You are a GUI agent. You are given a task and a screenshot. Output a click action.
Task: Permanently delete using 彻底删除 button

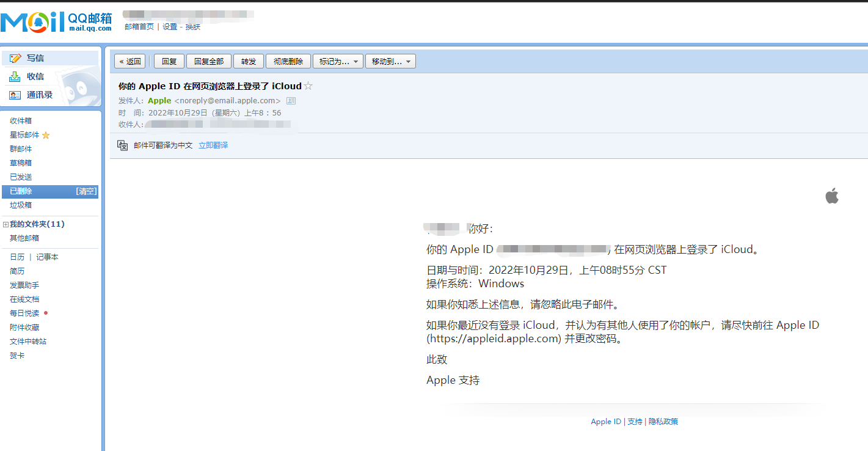(x=288, y=61)
